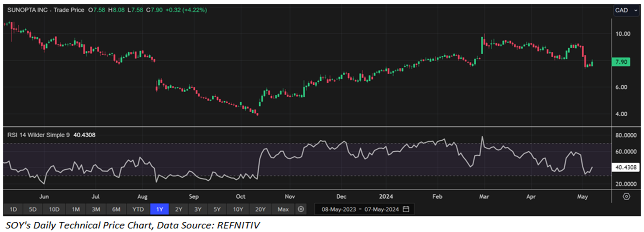Select the 1D time range
This screenshot has height=232, width=644.
[13, 209]
